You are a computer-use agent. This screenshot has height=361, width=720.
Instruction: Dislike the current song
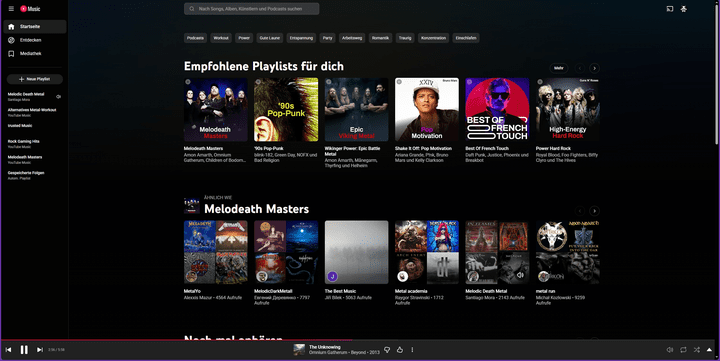pyautogui.click(x=387, y=350)
